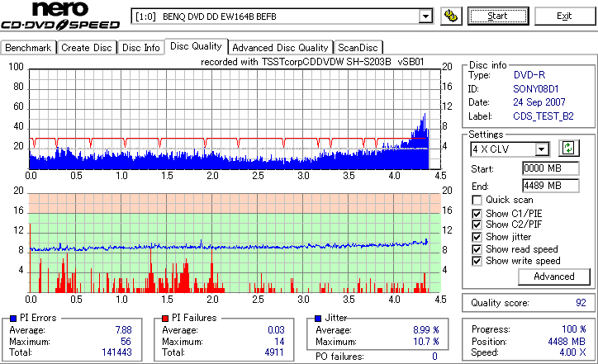Click the blue Jitter legend square

point(318,319)
